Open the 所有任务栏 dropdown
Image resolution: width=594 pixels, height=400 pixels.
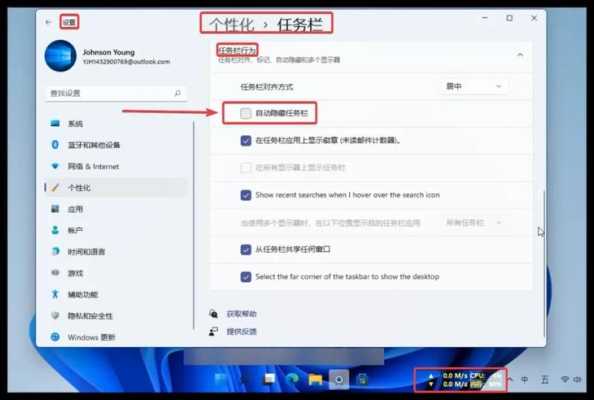coord(473,223)
